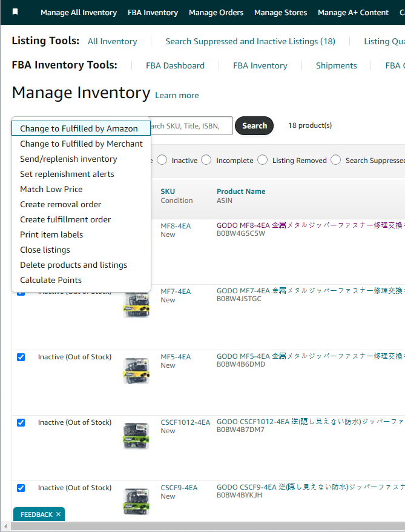Open GODO CSCF1012-4EA product name link
This screenshot has height=532, width=405.
coord(310,422)
